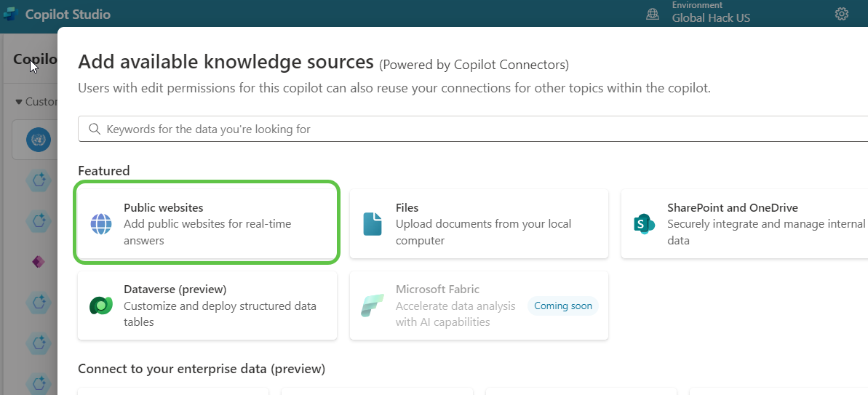
Task: Click the Public websites globe icon
Action: point(101,224)
